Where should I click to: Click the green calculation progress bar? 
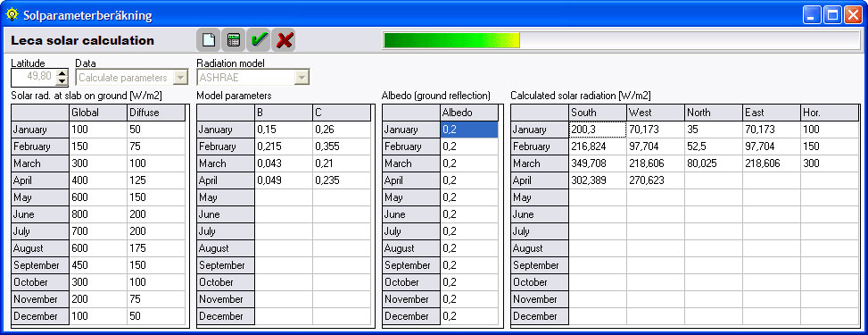(x=621, y=40)
